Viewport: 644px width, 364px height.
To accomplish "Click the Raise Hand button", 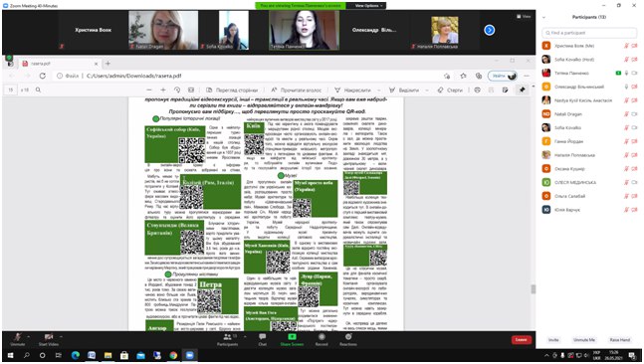I will (620, 340).
